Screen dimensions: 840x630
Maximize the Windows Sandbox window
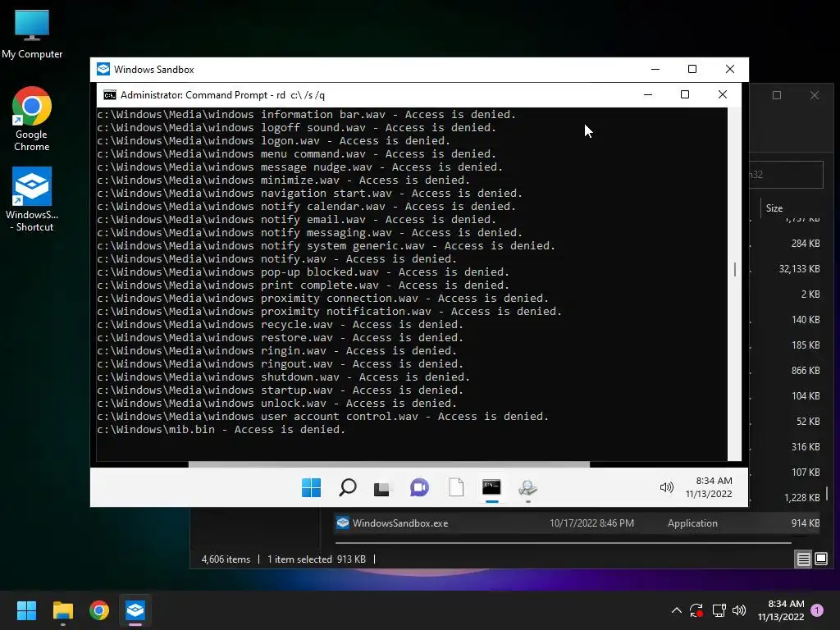pos(692,69)
